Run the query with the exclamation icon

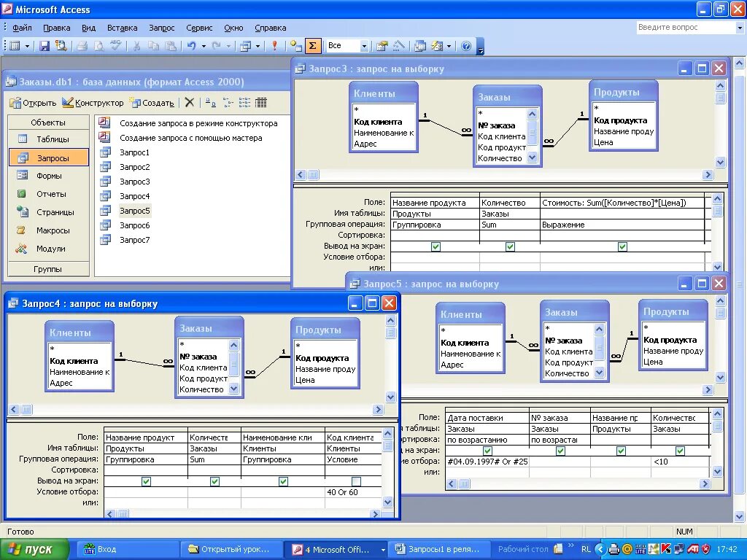[x=274, y=46]
